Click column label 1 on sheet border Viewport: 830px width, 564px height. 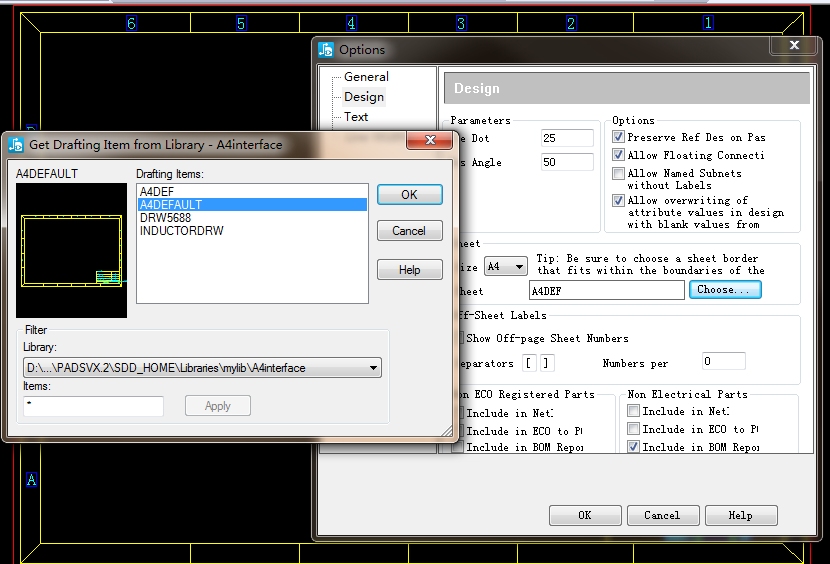[708, 23]
